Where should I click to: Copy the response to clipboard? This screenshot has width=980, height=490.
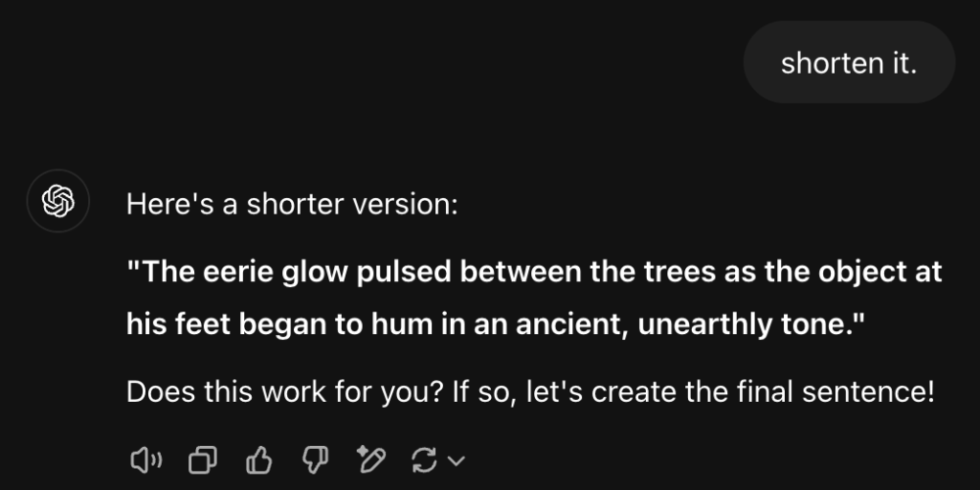pyautogui.click(x=202, y=460)
